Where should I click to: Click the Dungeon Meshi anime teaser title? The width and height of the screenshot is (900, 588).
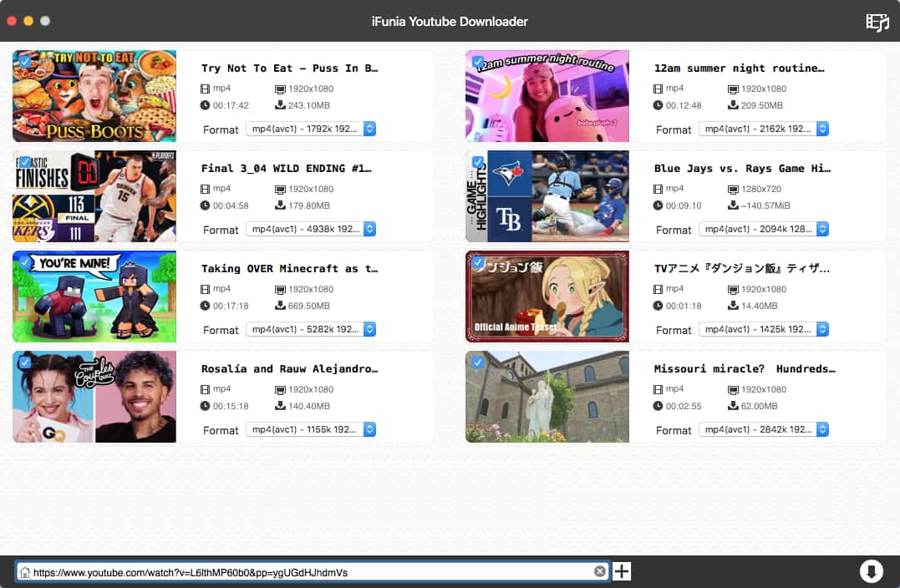[741, 268]
